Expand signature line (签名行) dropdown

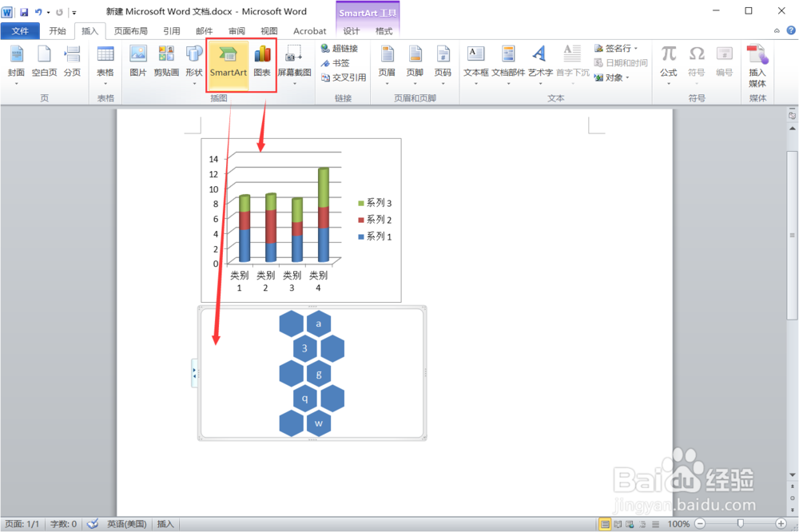pos(636,49)
